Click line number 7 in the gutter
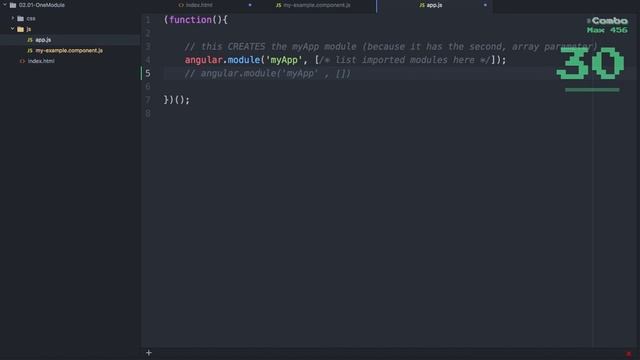 click(x=148, y=100)
